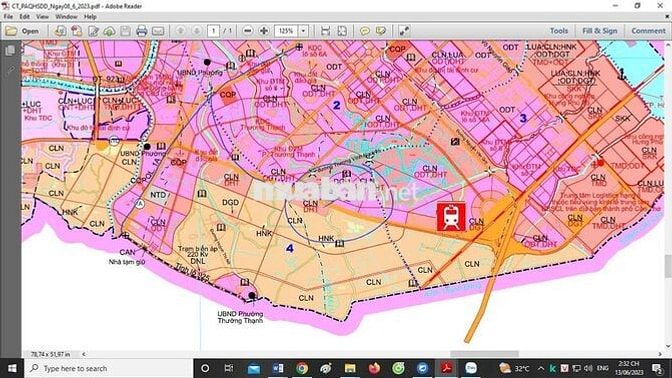Click the Fit one full page icon
Viewport: 672px width, 378px height.
tap(342, 31)
